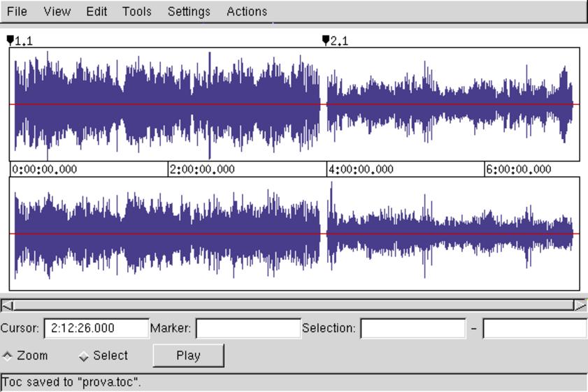The image size is (588, 392).
Task: Open the Edit menu
Action: pos(96,12)
